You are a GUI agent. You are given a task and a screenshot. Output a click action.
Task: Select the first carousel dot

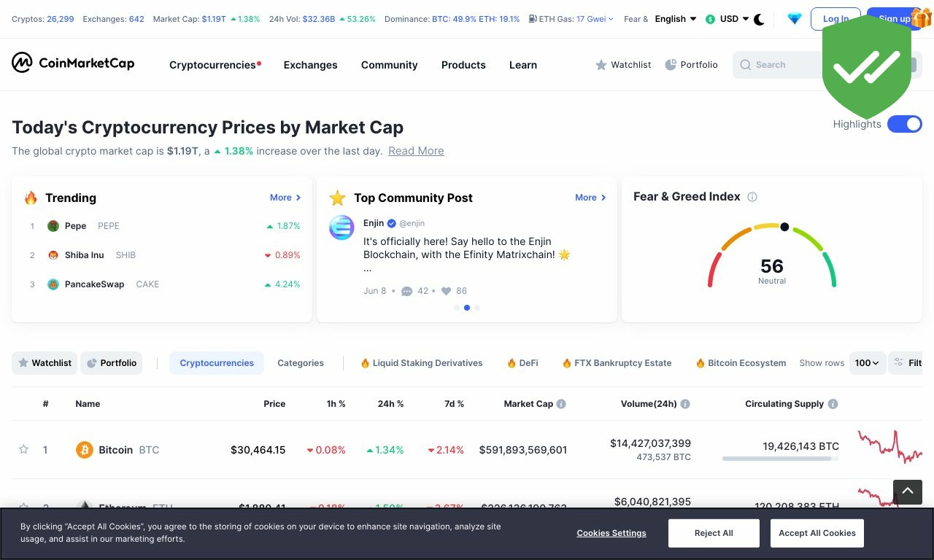457,308
